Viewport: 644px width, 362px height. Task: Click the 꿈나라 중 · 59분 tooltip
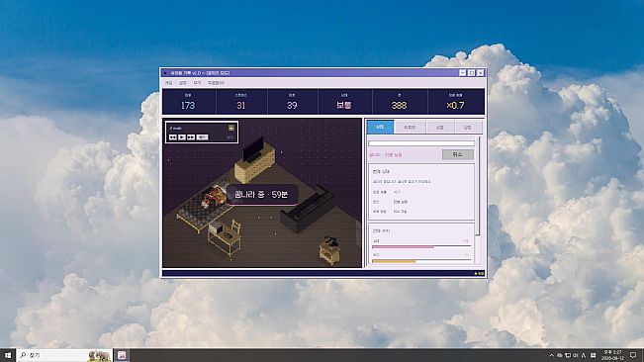tap(261, 195)
